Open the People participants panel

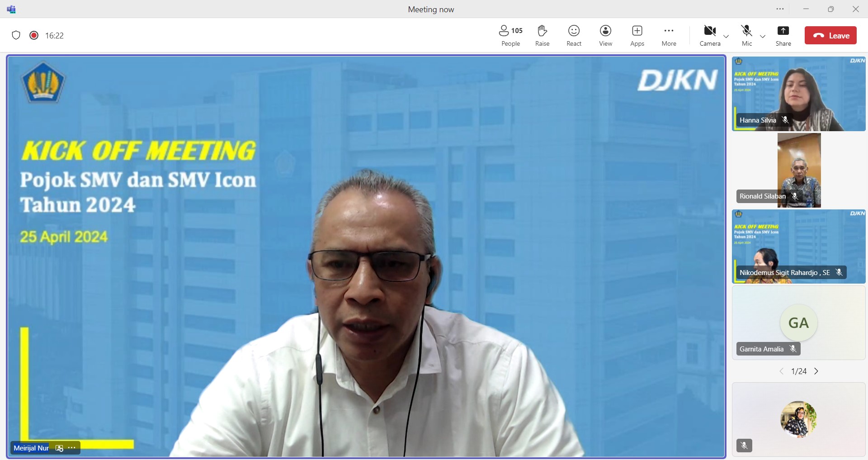510,35
